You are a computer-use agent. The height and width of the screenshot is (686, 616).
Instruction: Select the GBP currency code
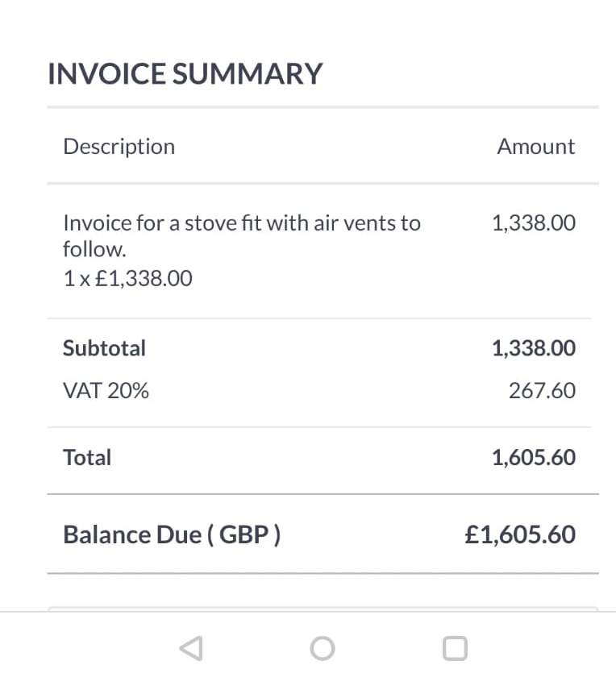point(244,534)
